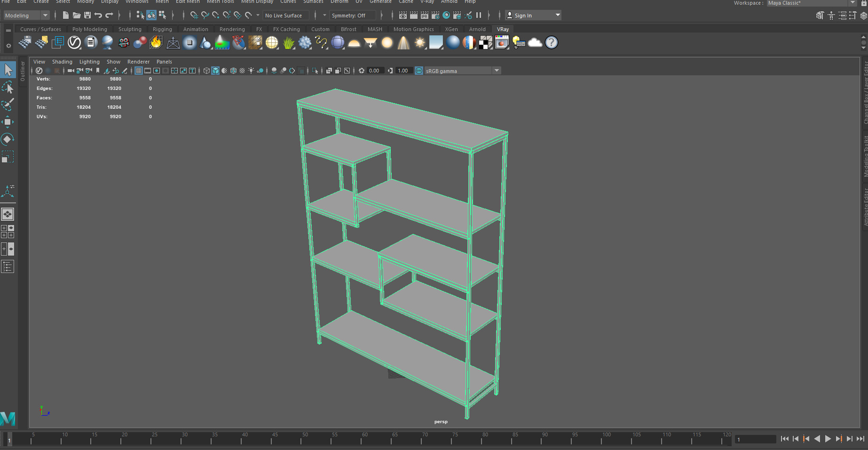This screenshot has width=868, height=450.
Task: Click the IPR render icon
Action: coord(425,15)
